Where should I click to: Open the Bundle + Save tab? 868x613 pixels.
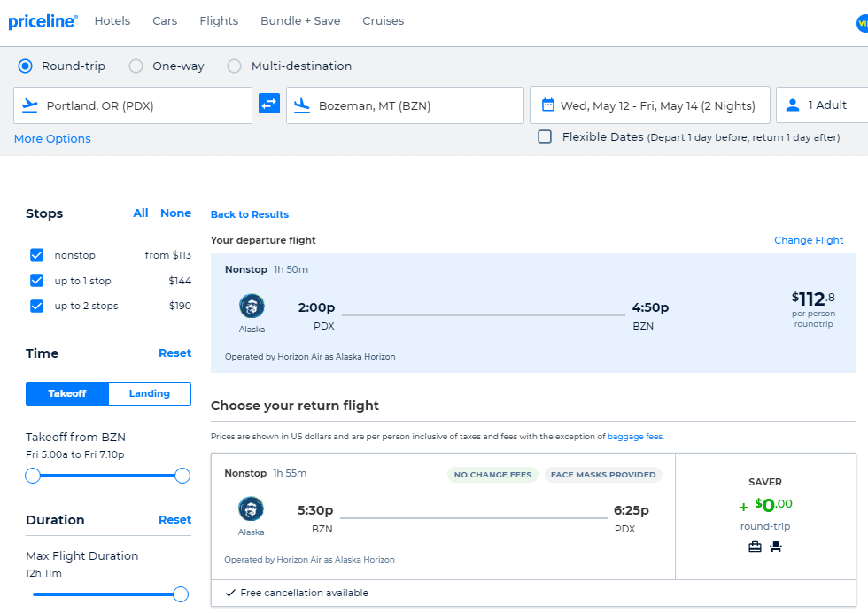pos(300,21)
